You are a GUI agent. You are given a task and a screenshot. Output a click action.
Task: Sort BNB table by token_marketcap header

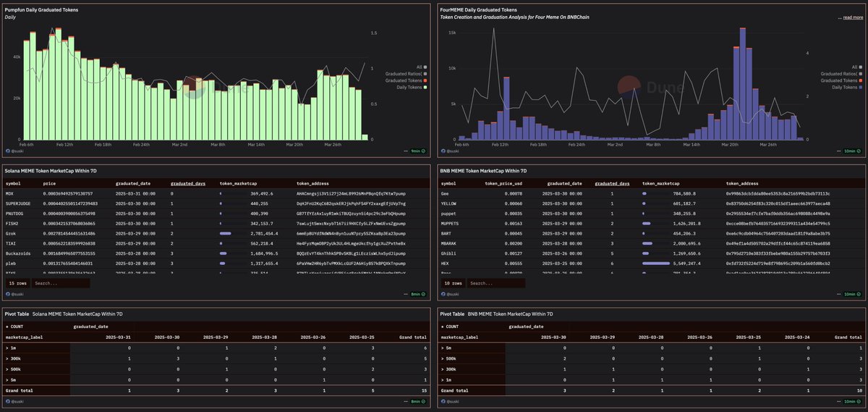[x=662, y=184]
